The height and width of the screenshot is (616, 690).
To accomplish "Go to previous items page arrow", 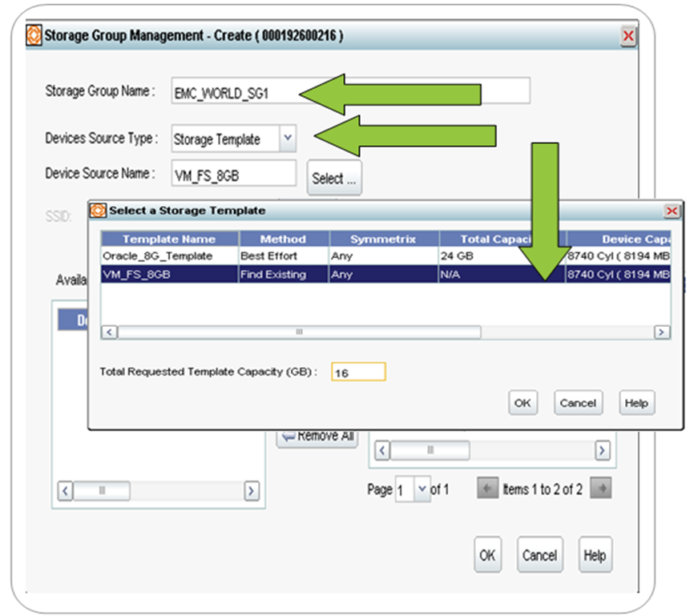I will (487, 489).
